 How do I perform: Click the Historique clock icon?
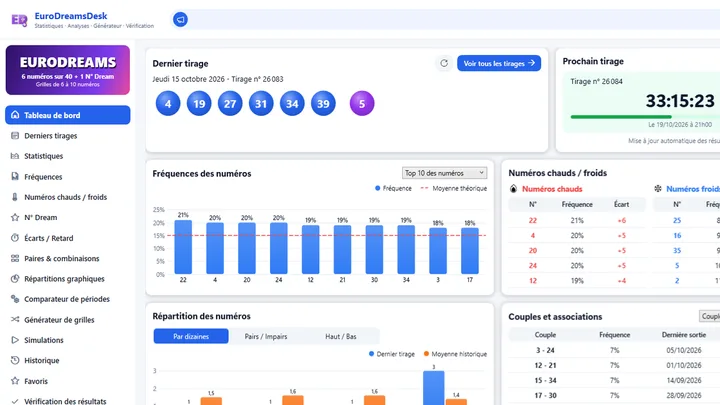tap(15, 360)
